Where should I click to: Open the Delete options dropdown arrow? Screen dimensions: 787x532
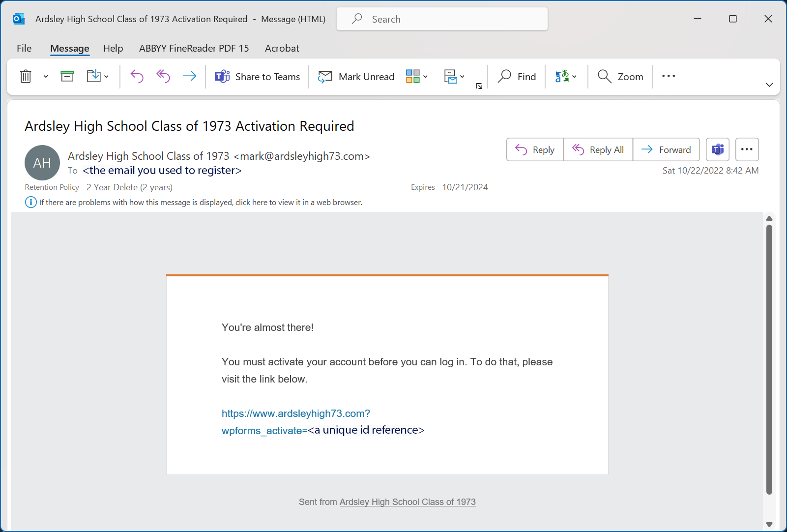46,77
